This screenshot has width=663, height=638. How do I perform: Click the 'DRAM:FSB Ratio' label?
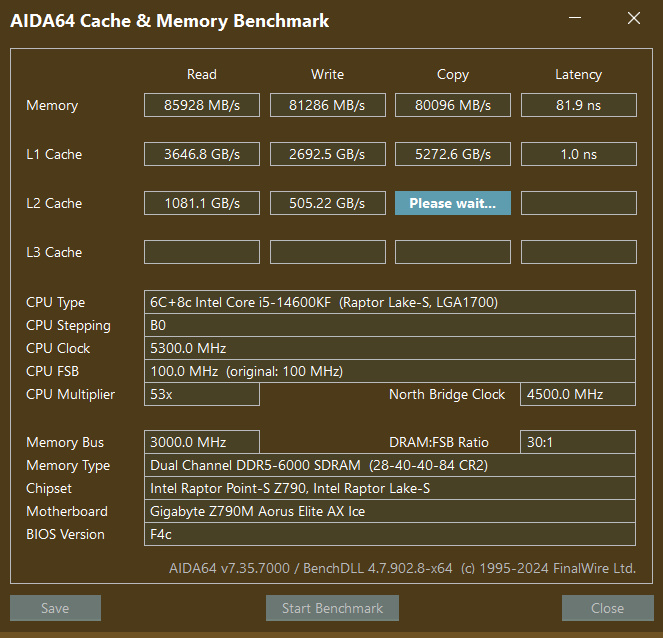(x=439, y=442)
